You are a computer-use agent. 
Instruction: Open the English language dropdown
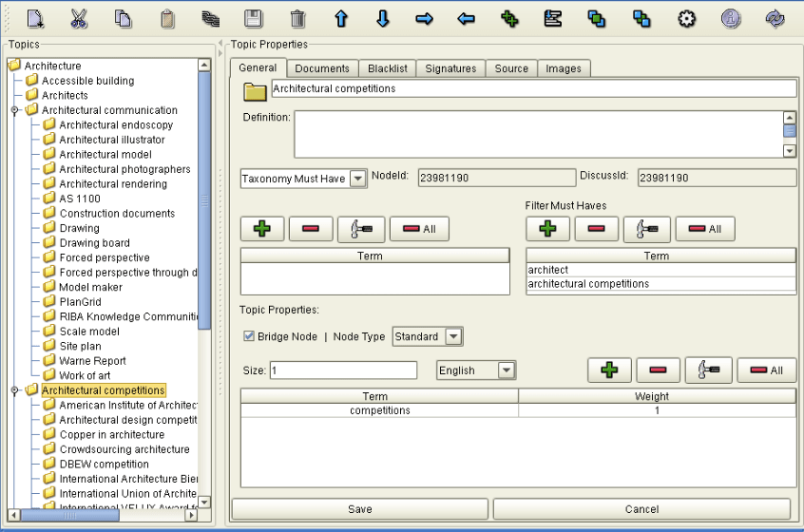507,370
